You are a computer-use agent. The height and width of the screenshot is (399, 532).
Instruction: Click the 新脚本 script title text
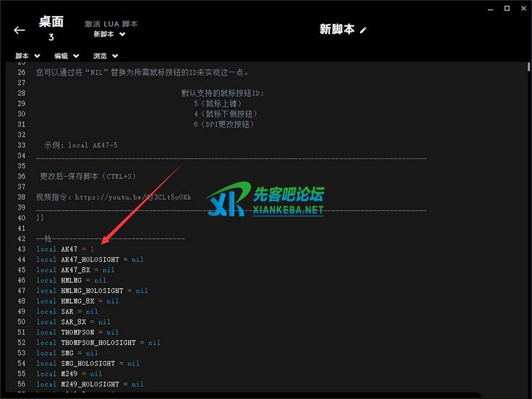click(337, 30)
